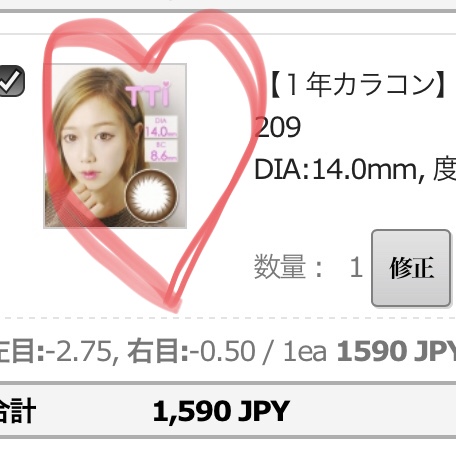
Task: Click the item price 1590 JPY
Action: 396,351
